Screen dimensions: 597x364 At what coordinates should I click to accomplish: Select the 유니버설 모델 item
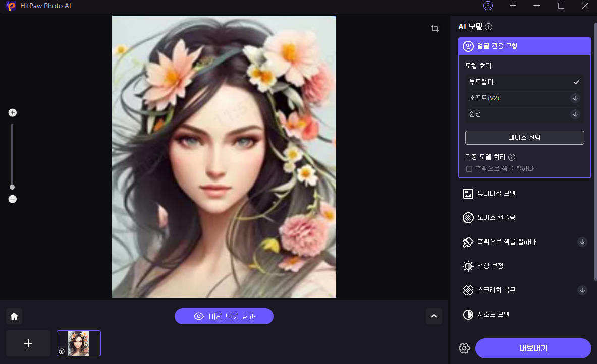(496, 193)
